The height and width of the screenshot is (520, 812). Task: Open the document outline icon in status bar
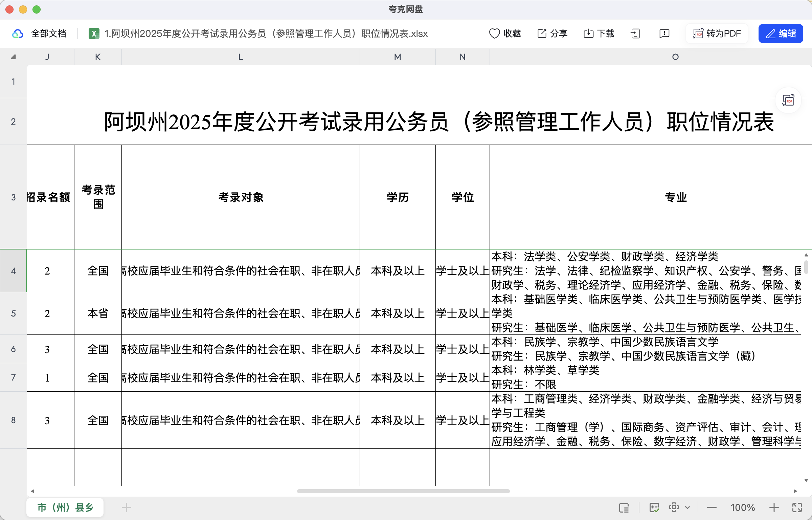pyautogui.click(x=624, y=507)
